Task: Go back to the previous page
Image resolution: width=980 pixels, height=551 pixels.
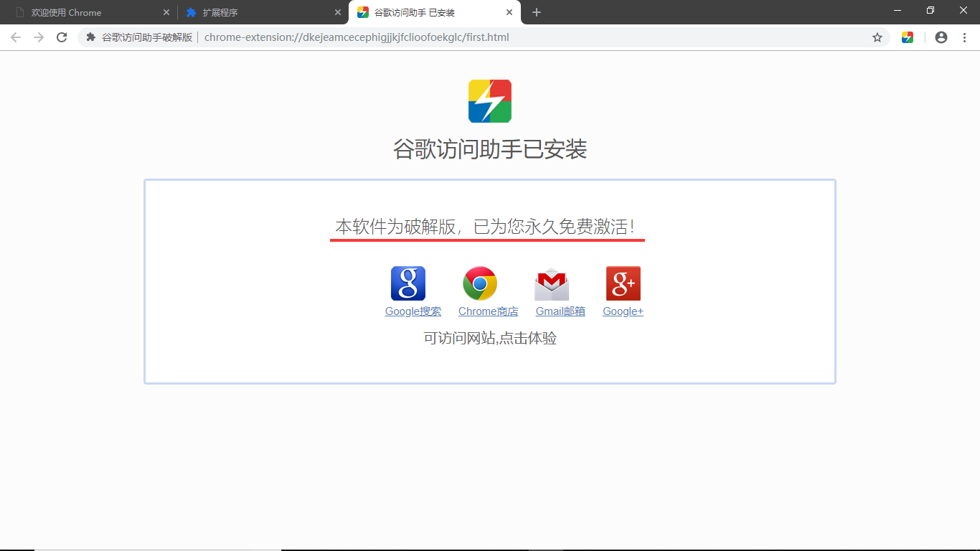Action: [16, 37]
